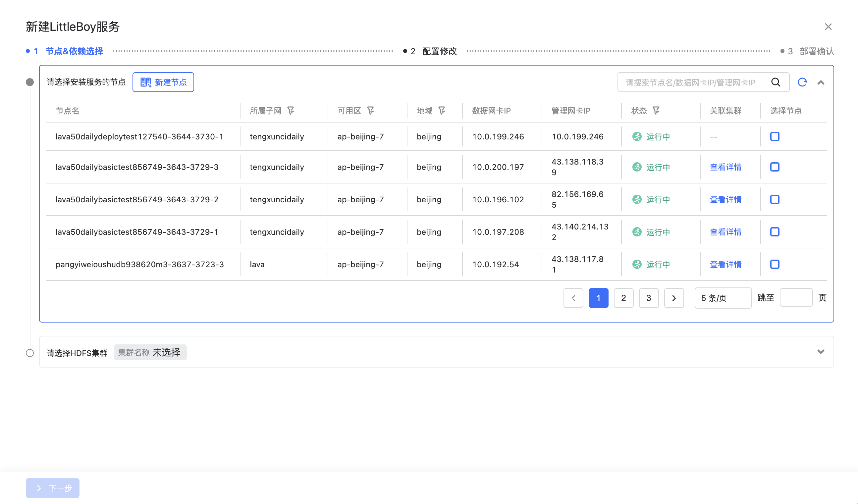Switch to step 2 配置修改
858x504 pixels.
point(439,51)
